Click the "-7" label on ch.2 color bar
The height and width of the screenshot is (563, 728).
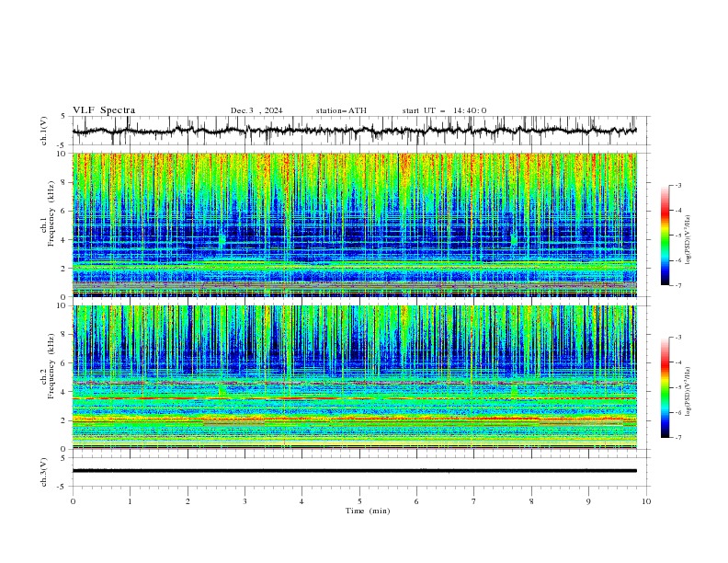tap(678, 438)
